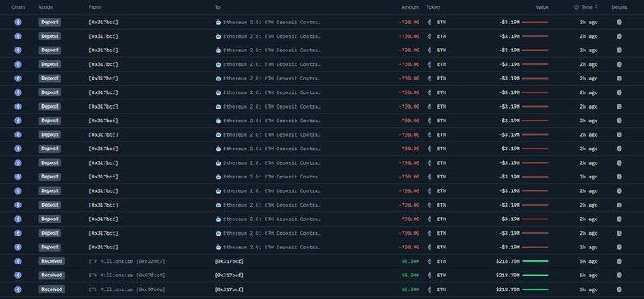Click the recipient [0x317bcf] address in the last row
The image size is (644, 299).
[229, 289]
